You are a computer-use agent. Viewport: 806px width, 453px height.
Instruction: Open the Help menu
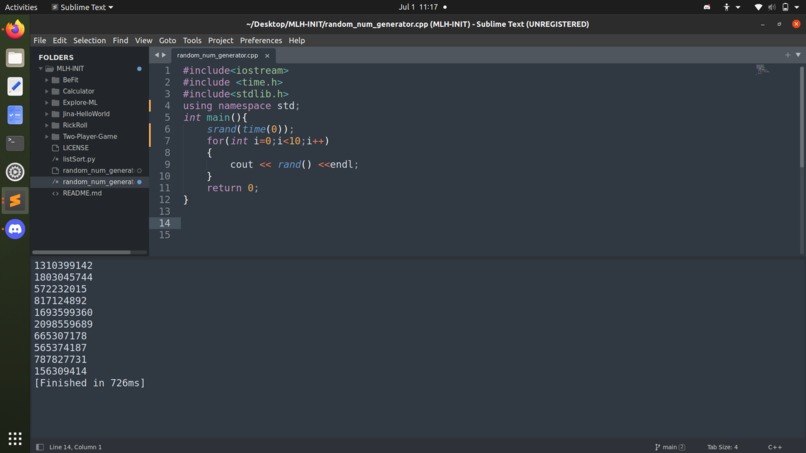point(297,40)
